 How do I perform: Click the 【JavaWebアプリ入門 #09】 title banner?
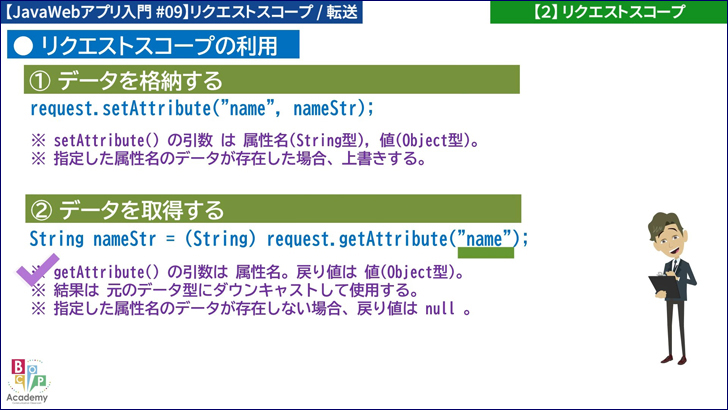(181, 12)
